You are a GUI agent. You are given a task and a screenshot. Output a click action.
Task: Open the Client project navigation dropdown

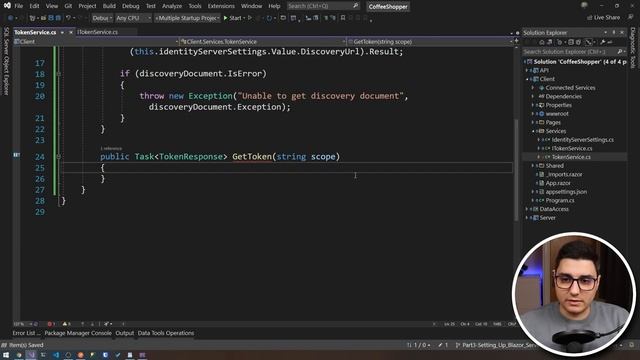point(96,42)
